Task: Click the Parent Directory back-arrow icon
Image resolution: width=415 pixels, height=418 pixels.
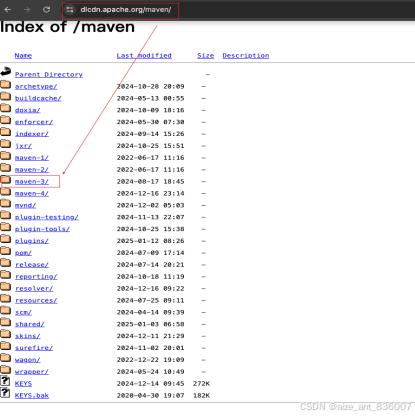Action: (6, 72)
